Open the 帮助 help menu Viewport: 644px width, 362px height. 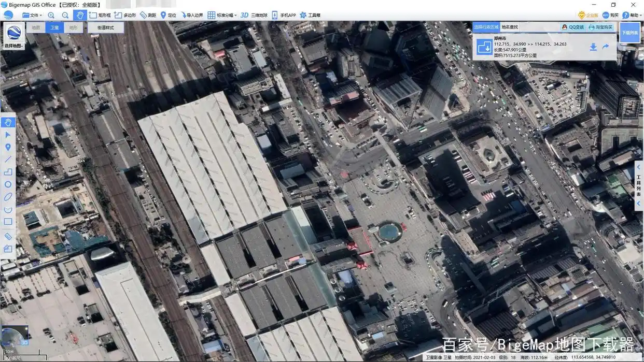pyautogui.click(x=631, y=15)
